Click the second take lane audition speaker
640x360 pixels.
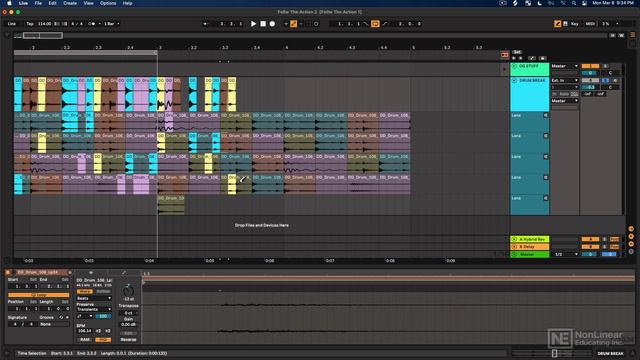[x=545, y=136]
